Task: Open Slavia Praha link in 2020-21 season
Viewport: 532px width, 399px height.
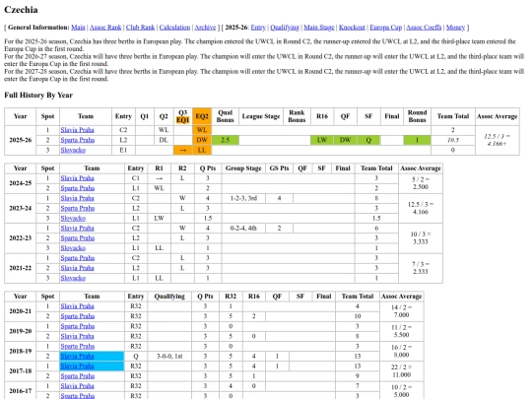Action: click(x=78, y=306)
